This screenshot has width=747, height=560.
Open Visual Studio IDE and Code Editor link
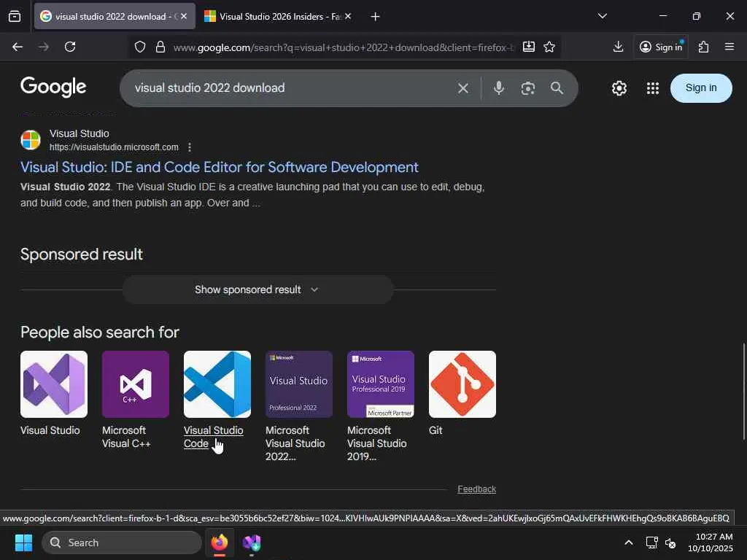click(x=219, y=167)
